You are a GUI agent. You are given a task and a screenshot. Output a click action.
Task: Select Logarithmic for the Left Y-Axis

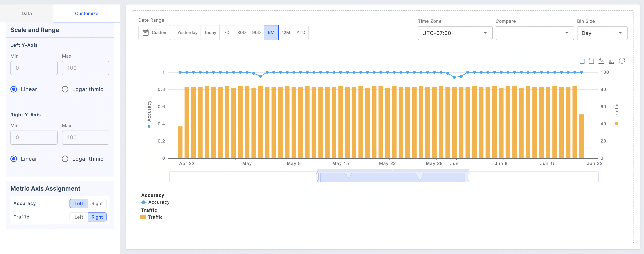click(65, 89)
